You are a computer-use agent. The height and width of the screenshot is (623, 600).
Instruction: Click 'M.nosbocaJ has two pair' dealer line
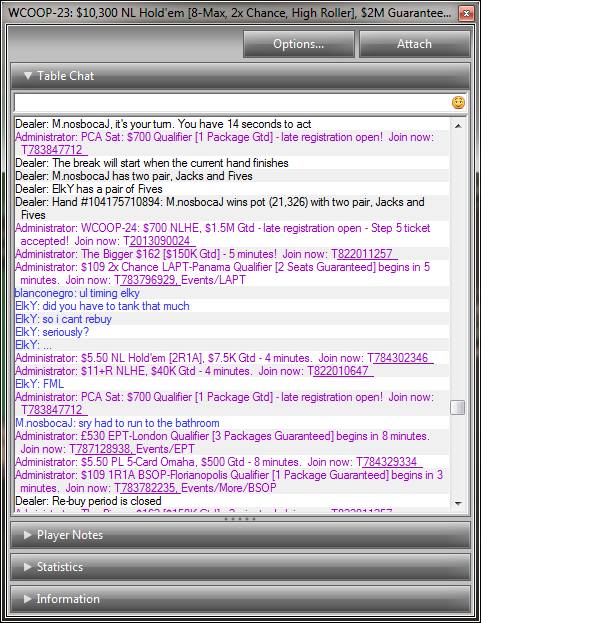(134, 176)
